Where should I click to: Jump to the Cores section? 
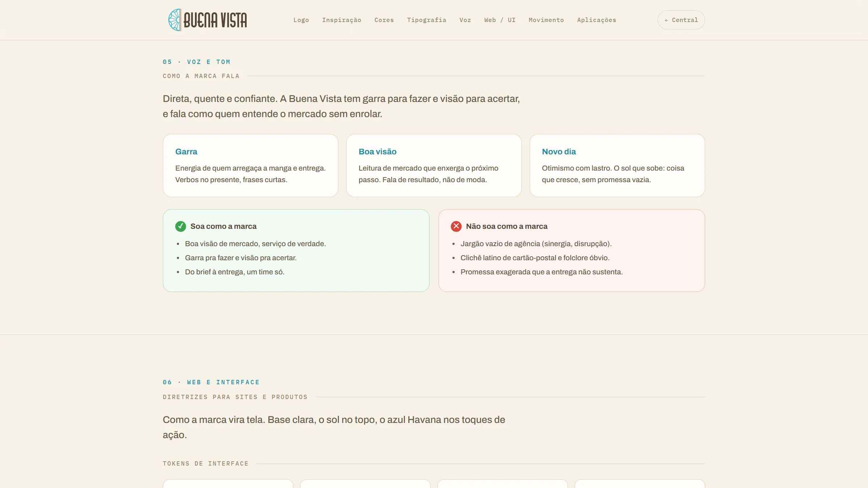(384, 20)
